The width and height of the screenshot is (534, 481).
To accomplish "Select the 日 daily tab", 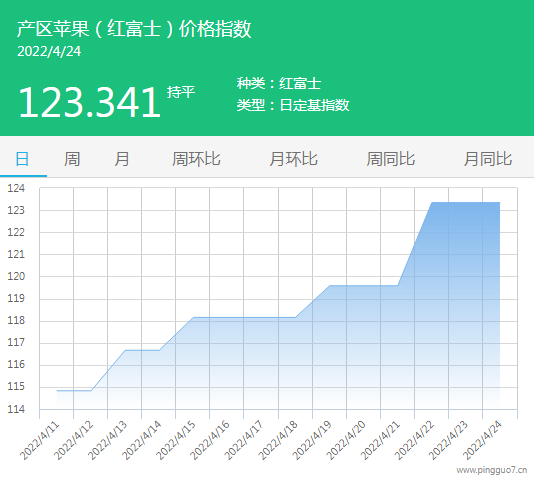I will tap(22, 159).
